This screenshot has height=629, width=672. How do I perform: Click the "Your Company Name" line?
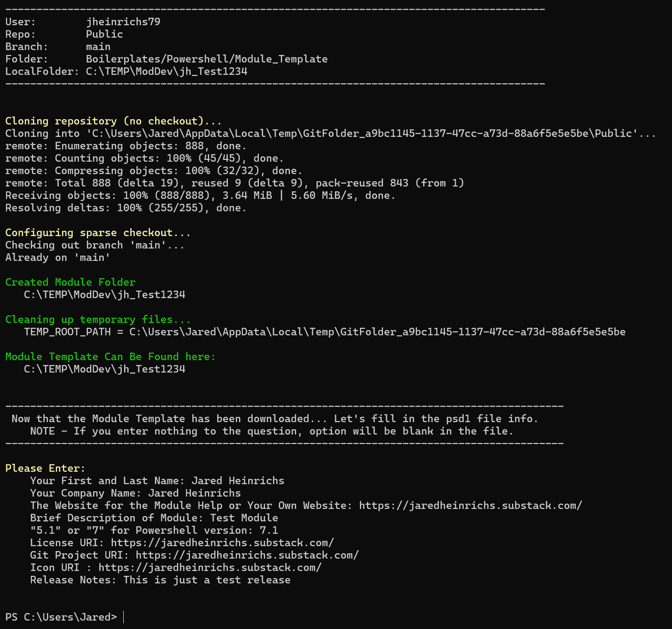tap(136, 493)
